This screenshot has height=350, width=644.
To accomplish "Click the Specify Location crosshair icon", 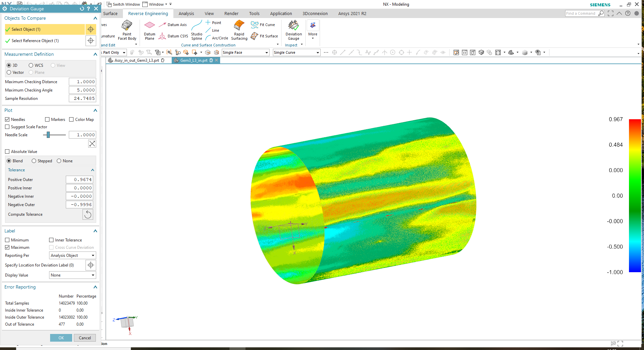I will point(91,265).
